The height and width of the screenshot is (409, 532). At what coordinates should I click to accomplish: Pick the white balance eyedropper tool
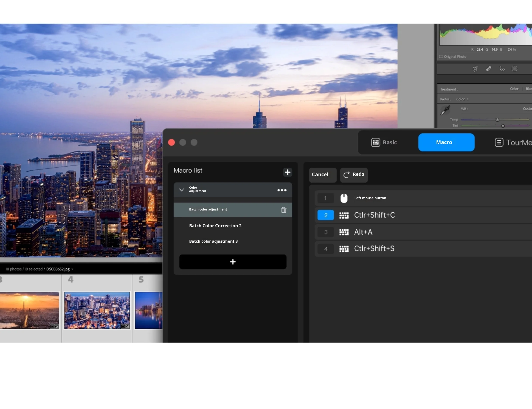[x=446, y=110]
